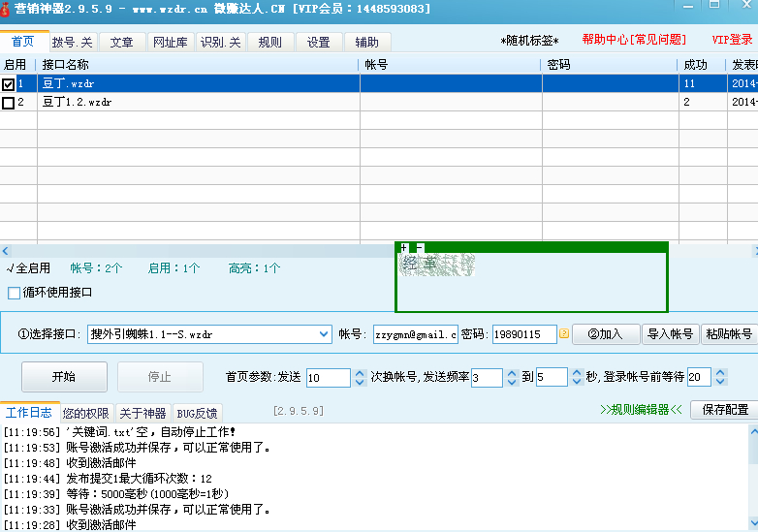The image size is (758, 532).
Task: Click the success count 11 cell
Action: pos(703,83)
